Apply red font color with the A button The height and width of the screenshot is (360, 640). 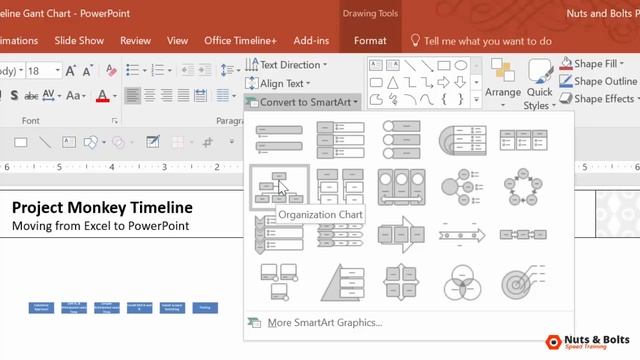pyautogui.click(x=102, y=96)
